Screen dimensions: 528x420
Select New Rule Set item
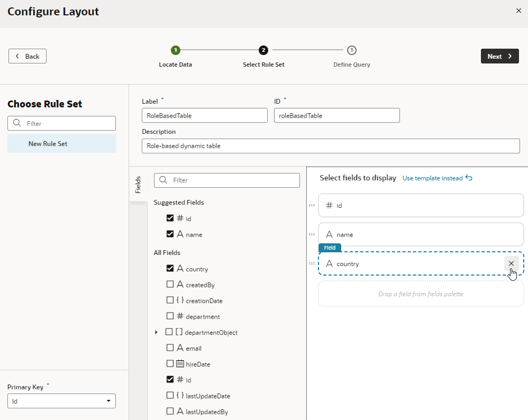(x=61, y=143)
